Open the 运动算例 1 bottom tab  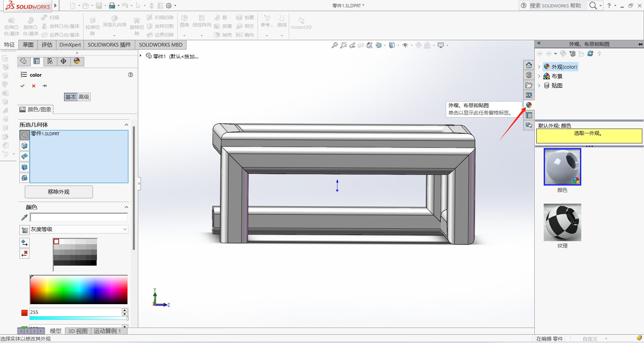pyautogui.click(x=107, y=331)
